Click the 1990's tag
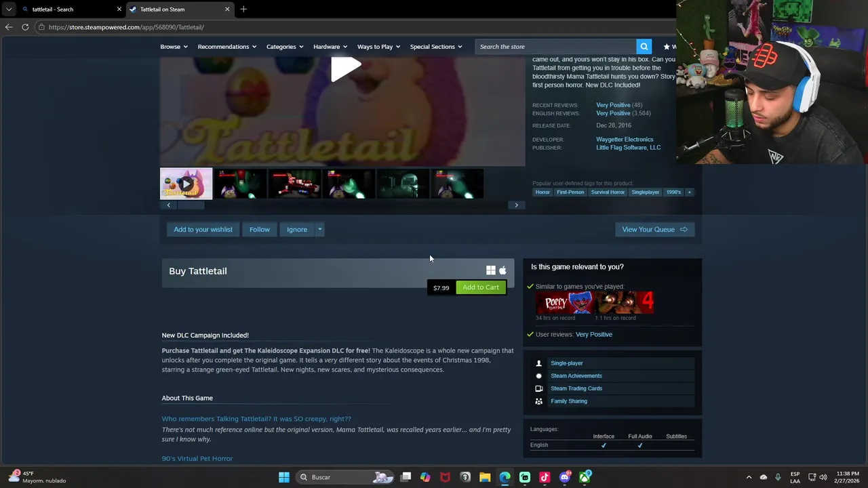 [673, 192]
